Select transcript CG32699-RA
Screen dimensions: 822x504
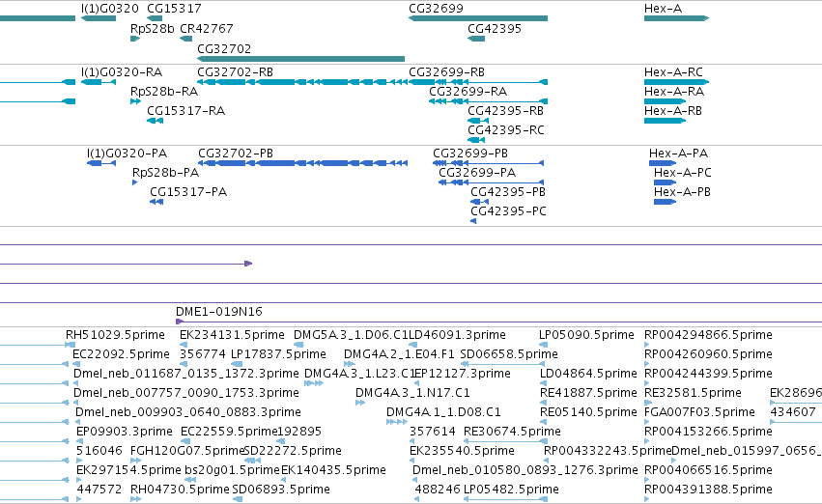468,92
